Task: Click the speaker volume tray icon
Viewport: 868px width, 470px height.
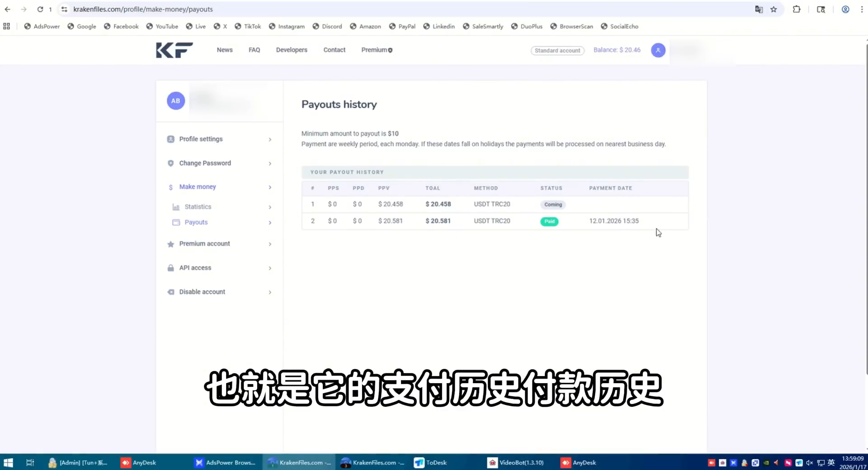Action: tap(809, 463)
